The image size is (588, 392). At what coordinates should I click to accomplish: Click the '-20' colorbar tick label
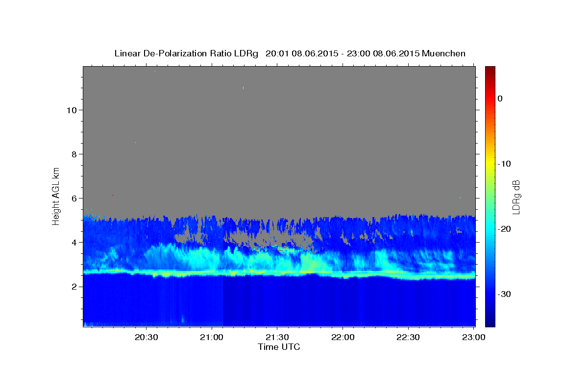click(505, 229)
